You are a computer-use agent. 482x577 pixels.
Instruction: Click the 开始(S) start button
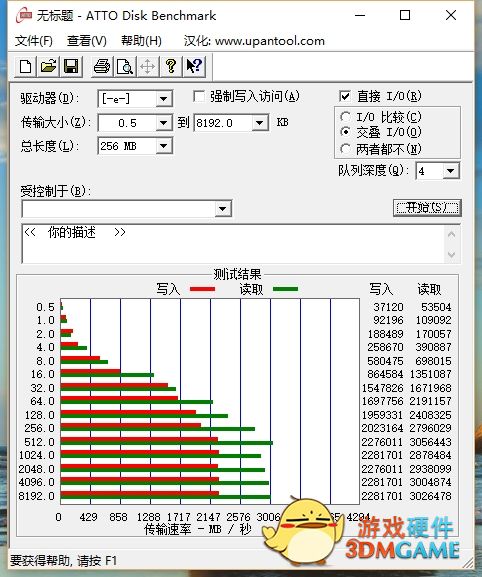[427, 208]
